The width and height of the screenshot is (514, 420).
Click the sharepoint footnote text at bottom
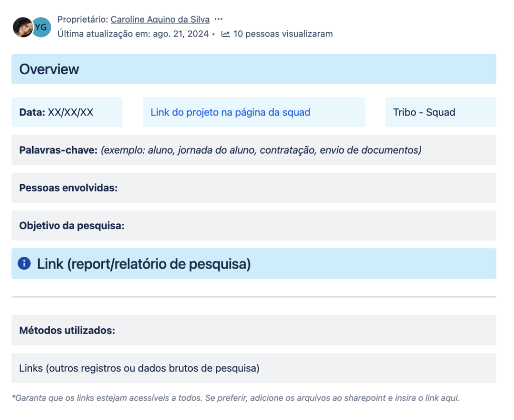(x=235, y=398)
